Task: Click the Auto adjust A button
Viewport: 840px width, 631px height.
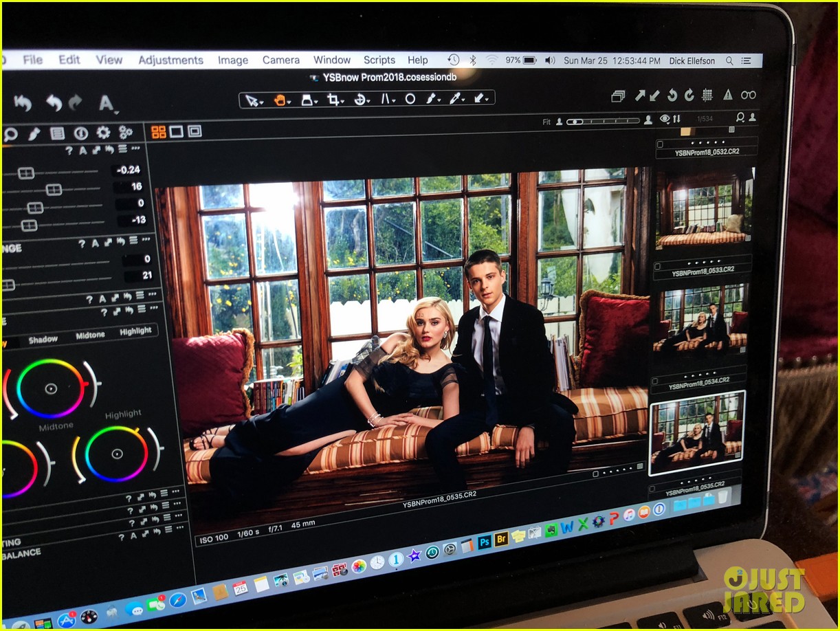Action: click(x=82, y=150)
